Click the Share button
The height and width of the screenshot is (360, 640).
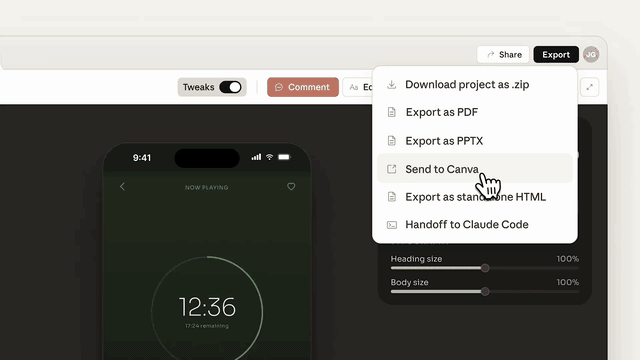pos(503,55)
